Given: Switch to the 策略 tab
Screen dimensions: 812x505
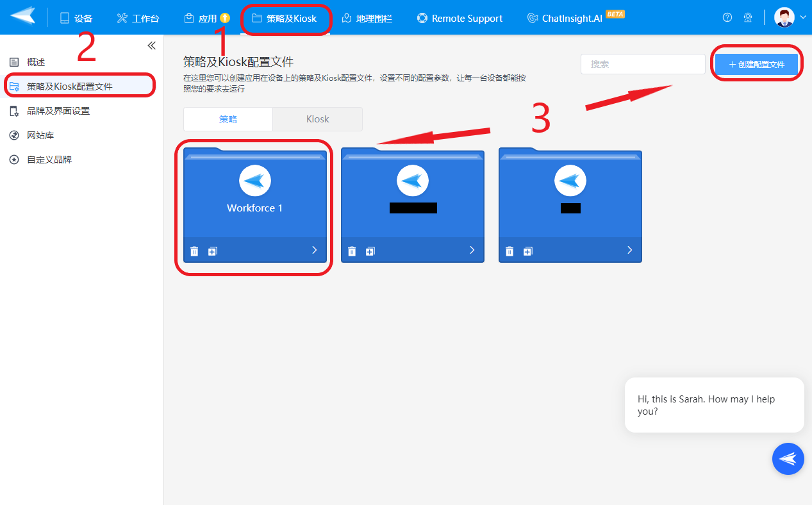Looking at the screenshot, I should [x=228, y=119].
